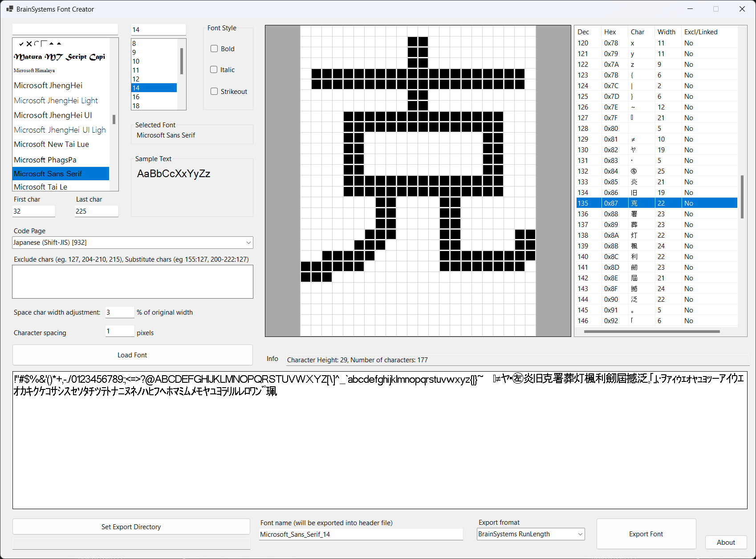Click the Last char input field
Image resolution: width=756 pixels, height=559 pixels.
(96, 211)
